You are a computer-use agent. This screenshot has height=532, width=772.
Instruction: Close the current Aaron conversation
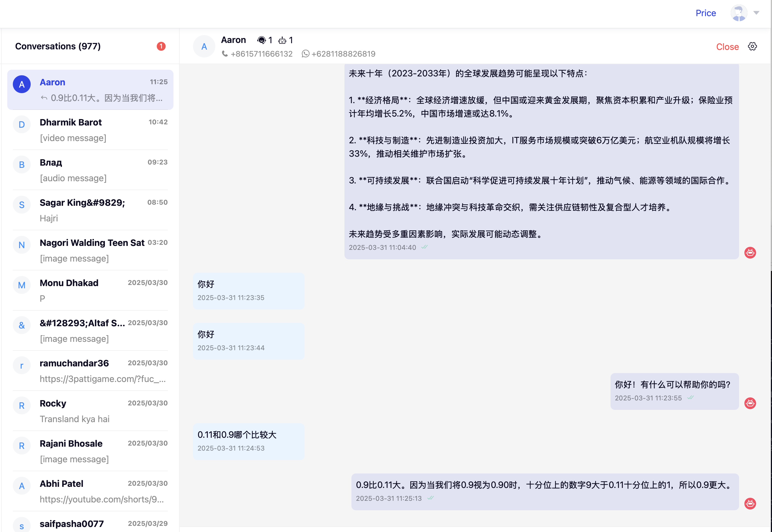[x=727, y=47]
